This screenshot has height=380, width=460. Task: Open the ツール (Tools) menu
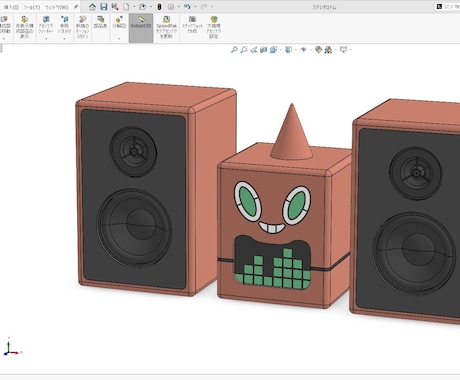pyautogui.click(x=32, y=7)
